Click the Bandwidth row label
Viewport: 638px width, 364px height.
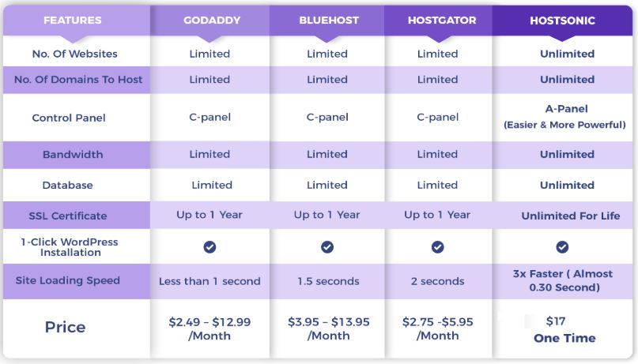73,155
